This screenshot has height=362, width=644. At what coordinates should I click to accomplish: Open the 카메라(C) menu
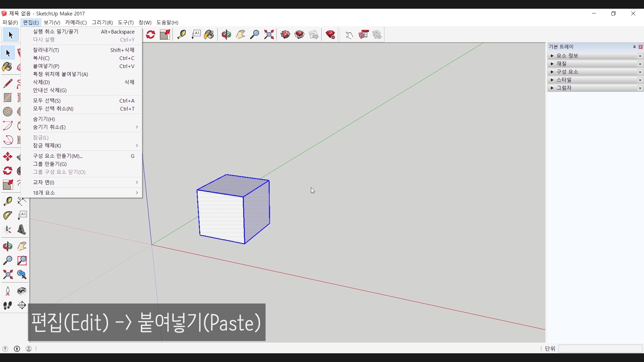76,22
